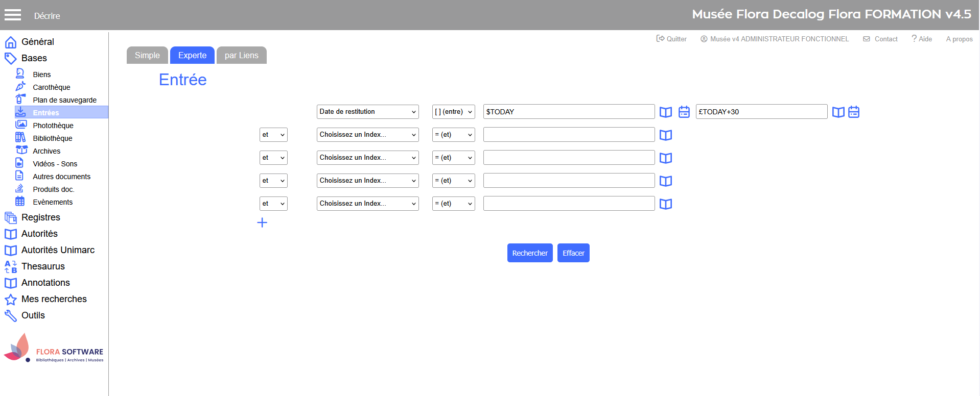Click the Quitter link
This screenshot has width=980, height=396.
671,39
